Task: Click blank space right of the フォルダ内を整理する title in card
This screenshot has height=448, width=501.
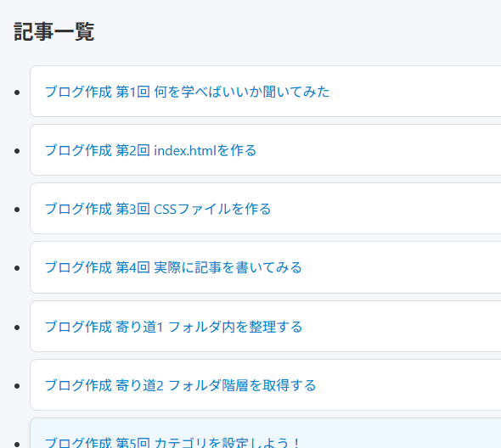Action: click(x=402, y=327)
